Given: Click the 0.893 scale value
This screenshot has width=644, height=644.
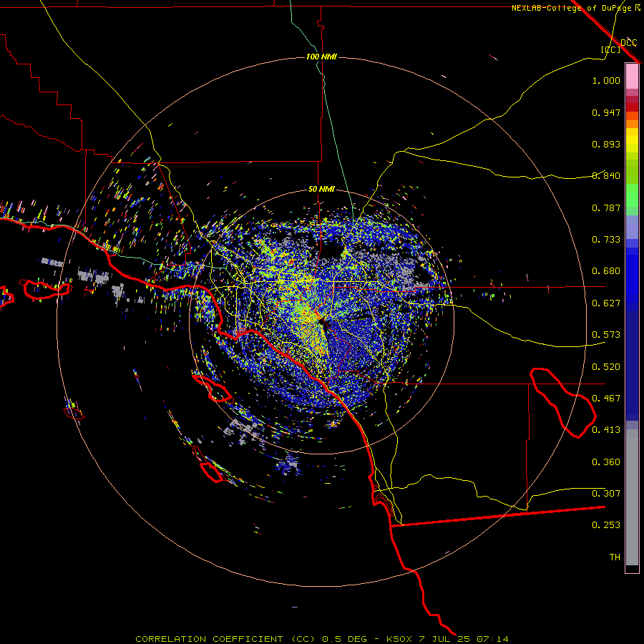Looking at the screenshot, I should coord(606,144).
